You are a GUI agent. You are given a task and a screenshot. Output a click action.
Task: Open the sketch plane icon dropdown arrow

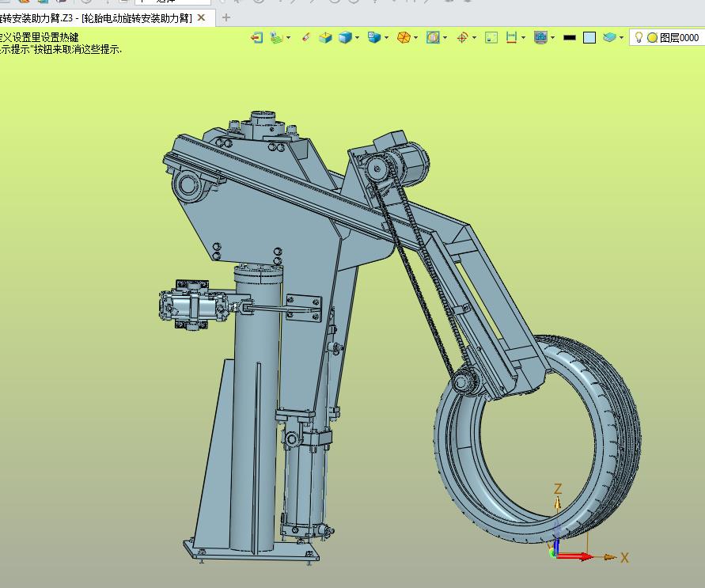click(x=288, y=38)
